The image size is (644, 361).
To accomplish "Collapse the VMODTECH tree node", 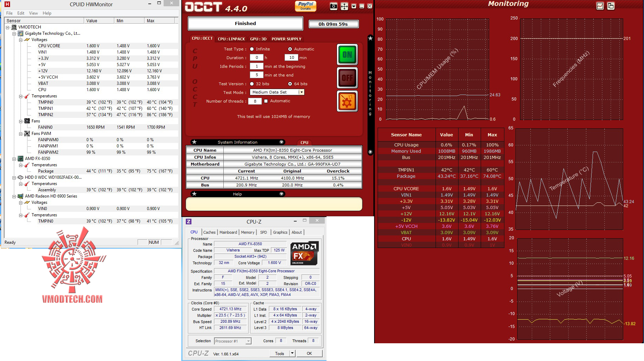I will pyautogui.click(x=8, y=27).
